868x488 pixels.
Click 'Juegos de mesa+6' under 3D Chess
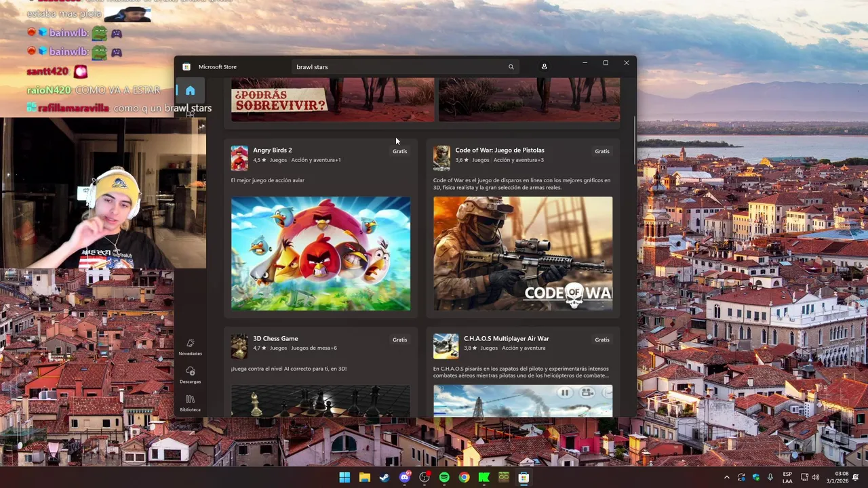click(314, 348)
